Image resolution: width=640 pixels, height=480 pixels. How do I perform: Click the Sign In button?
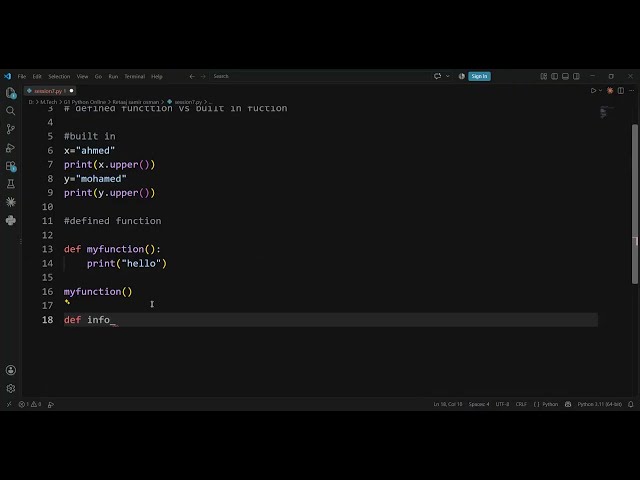(x=479, y=76)
